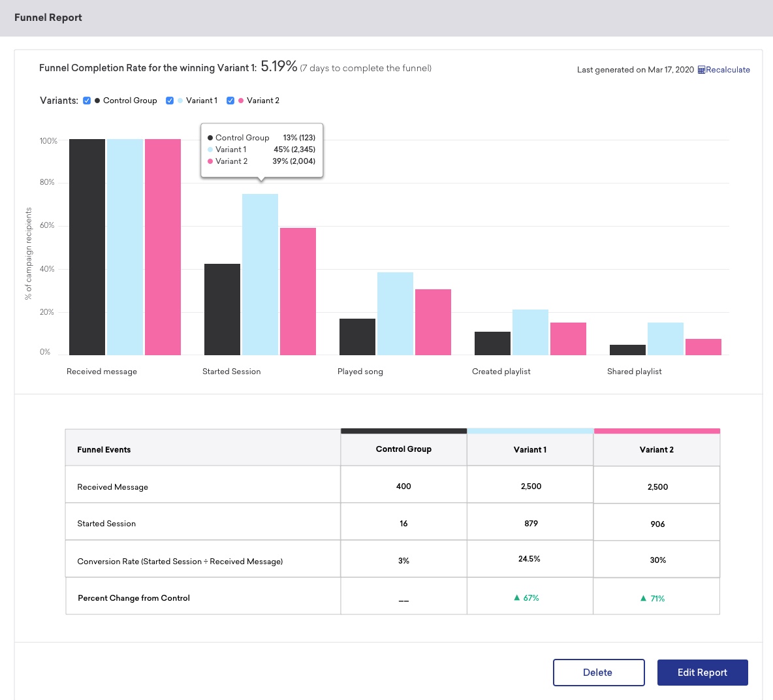Click the Recalculate link
The image size is (773, 700).
728,70
